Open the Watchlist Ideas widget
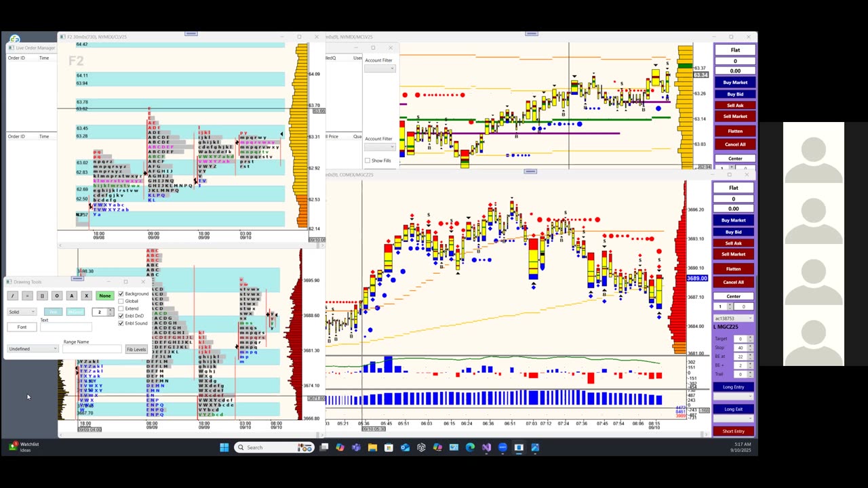Viewport: 868px width, 488px height. pos(24,447)
